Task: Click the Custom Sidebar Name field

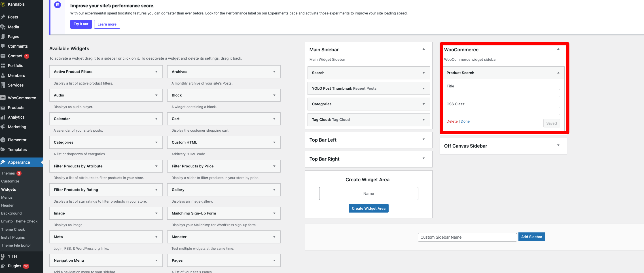Action: [467, 237]
